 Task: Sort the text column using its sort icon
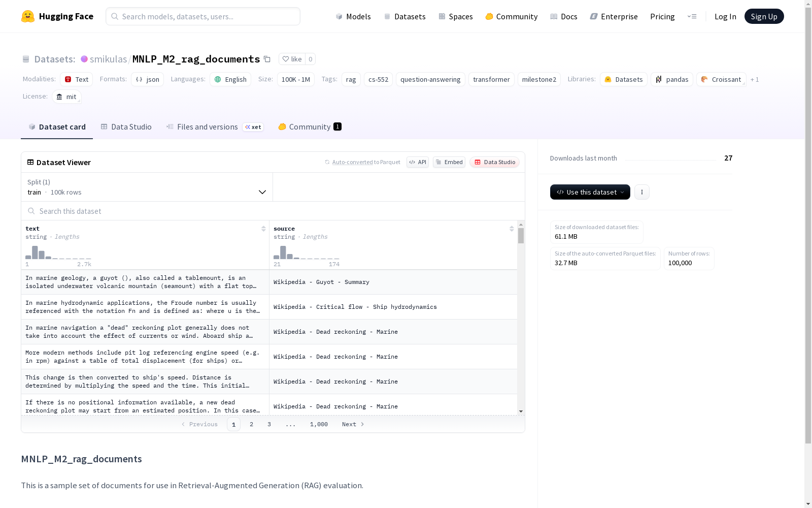point(263,229)
